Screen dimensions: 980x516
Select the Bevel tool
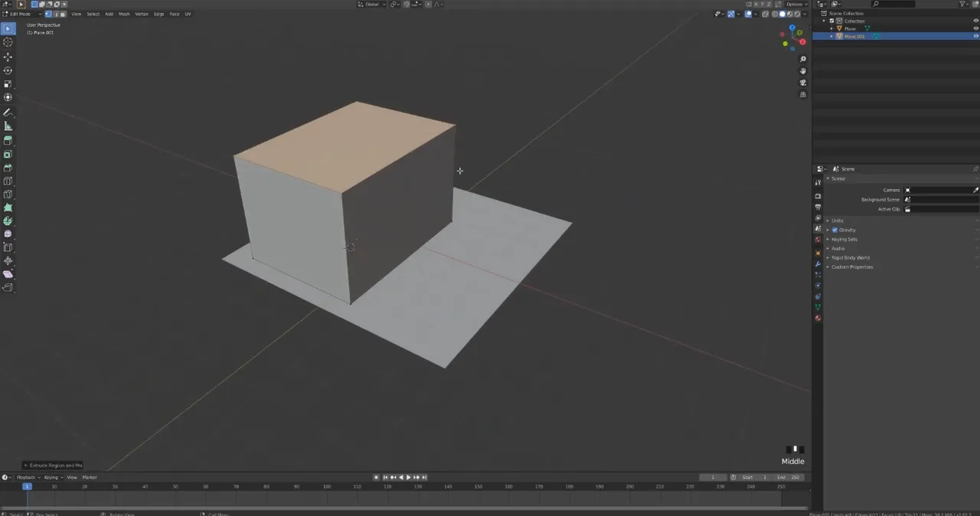point(8,168)
